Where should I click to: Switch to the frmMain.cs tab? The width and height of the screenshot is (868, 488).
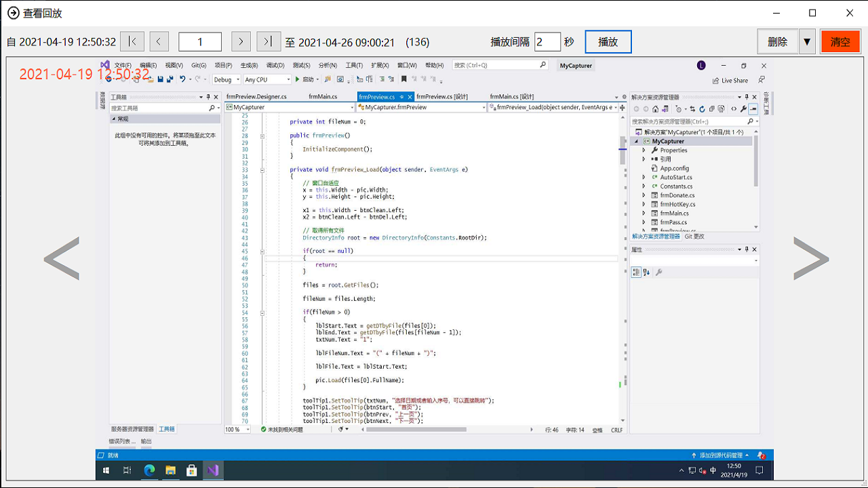pos(323,97)
